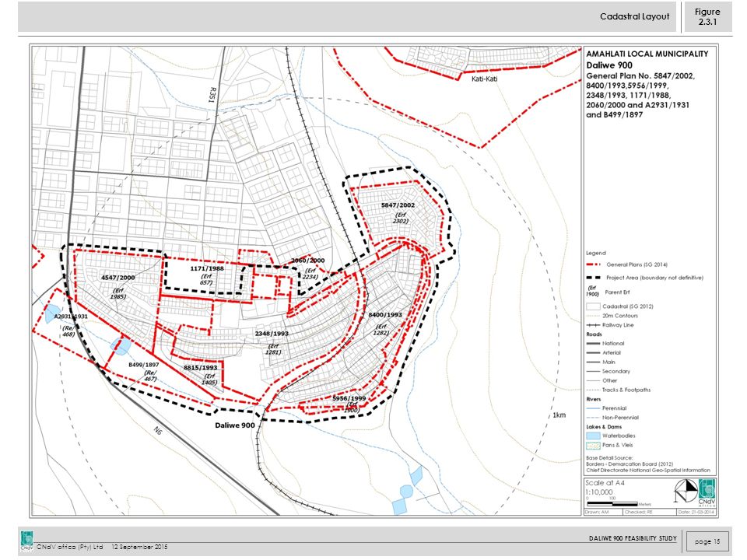This screenshot has width=747, height=560.
Task: Click the '4547/2000' map label
Action: click(x=118, y=277)
